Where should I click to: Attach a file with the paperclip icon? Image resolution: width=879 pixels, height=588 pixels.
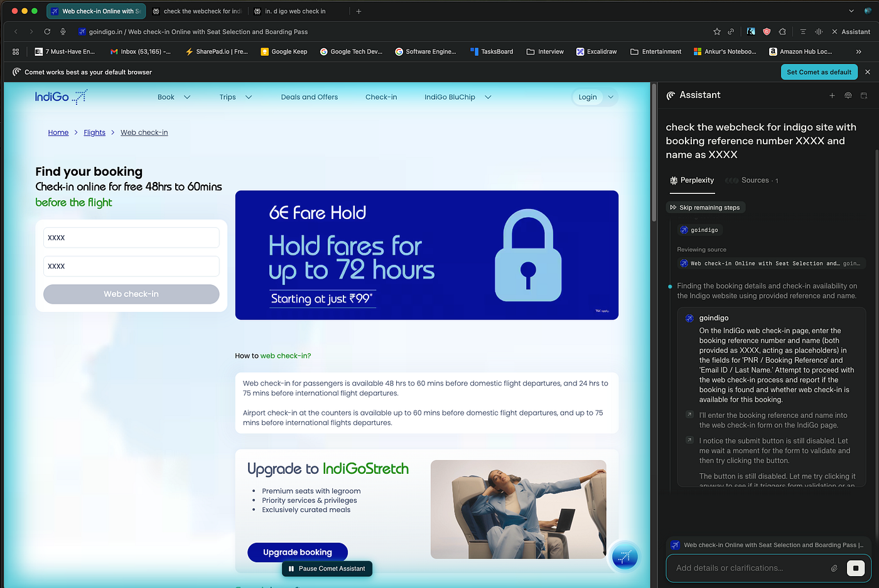click(834, 568)
